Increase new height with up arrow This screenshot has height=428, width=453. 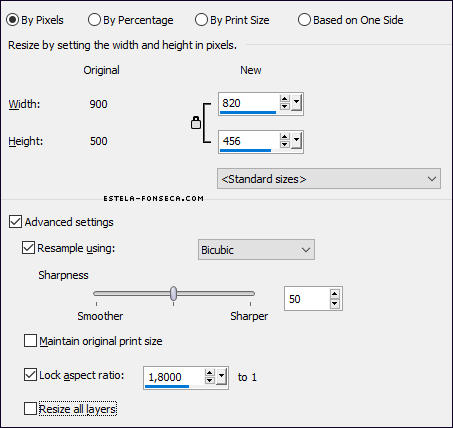coord(284,137)
